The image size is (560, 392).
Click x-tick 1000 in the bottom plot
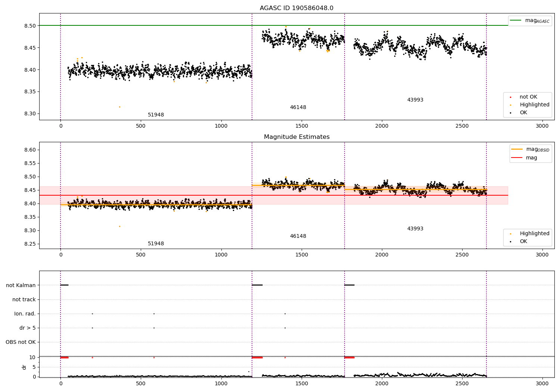[221, 383]
